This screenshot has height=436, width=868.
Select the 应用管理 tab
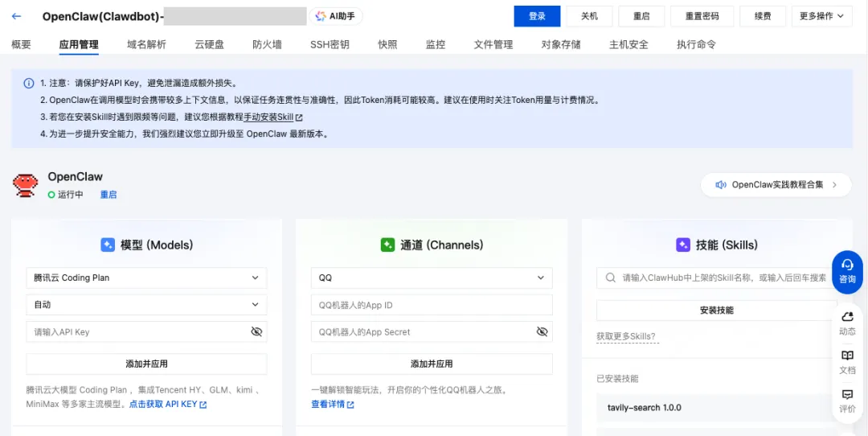click(x=79, y=44)
